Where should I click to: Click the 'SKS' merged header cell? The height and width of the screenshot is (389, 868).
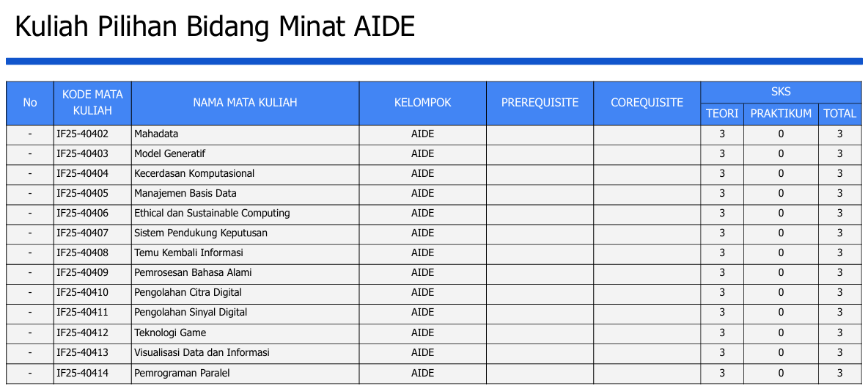(x=781, y=92)
